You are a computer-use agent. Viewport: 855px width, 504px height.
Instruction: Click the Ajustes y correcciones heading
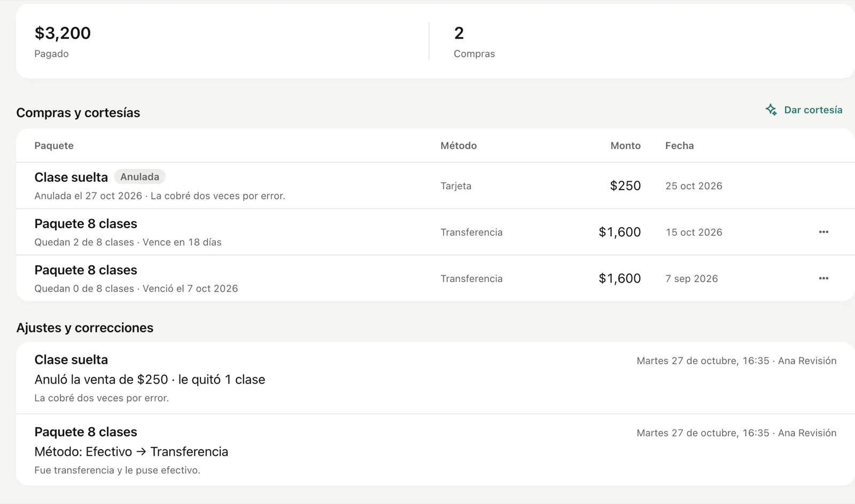(x=84, y=328)
